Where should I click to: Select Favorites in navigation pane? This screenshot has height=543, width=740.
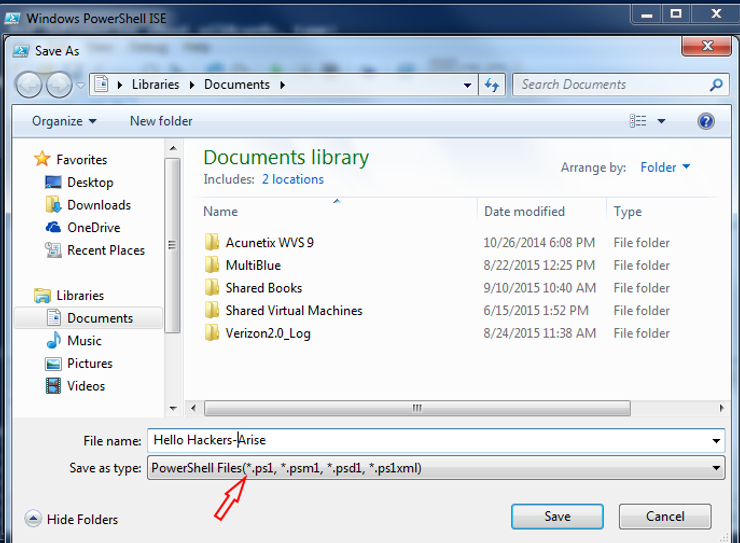[x=82, y=159]
